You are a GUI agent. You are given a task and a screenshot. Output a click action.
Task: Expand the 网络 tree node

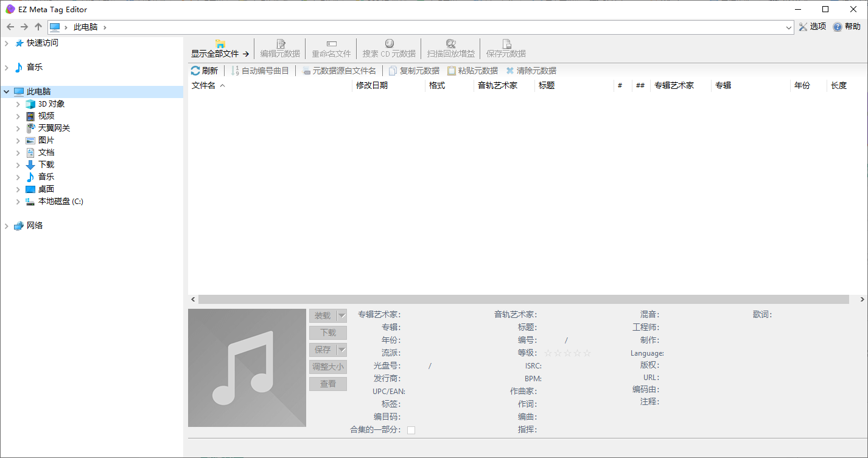7,226
